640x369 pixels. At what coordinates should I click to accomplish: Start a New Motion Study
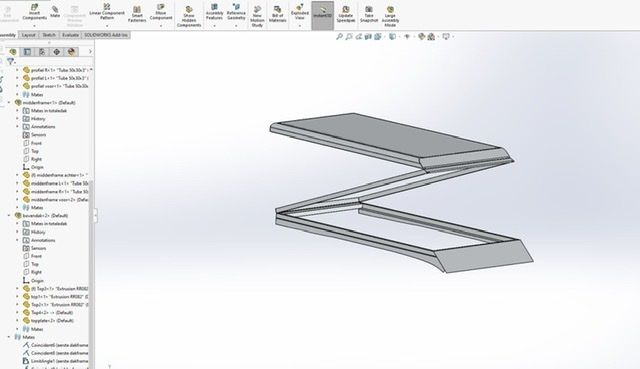coord(257,17)
